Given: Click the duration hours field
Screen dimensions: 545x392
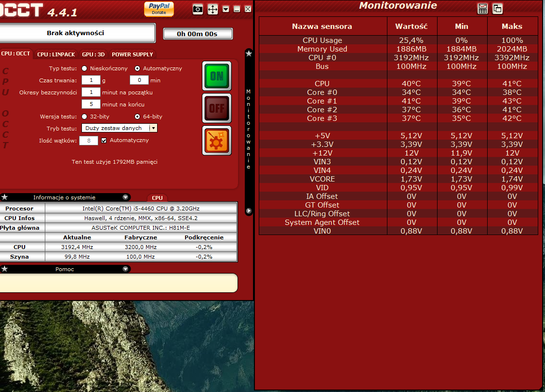Looking at the screenshot, I should [x=91, y=80].
